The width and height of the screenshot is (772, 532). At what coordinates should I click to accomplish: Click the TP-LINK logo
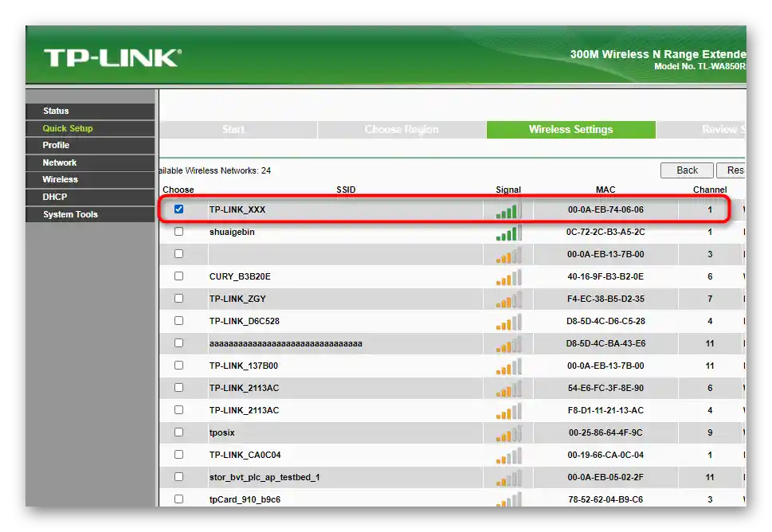113,58
